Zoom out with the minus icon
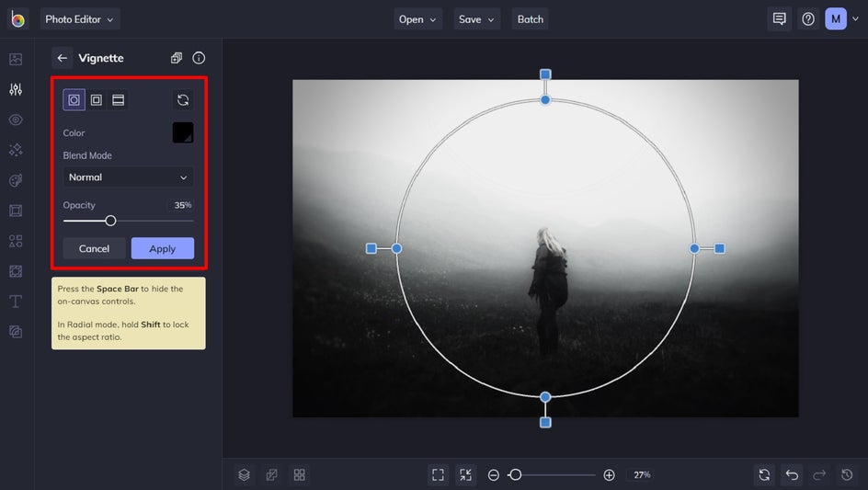 coord(493,475)
